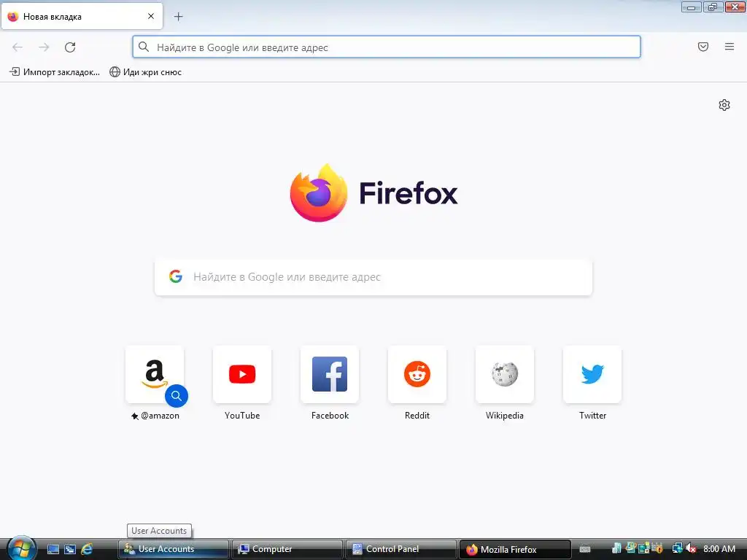
Task: Open new tab settings gear
Action: tap(724, 105)
